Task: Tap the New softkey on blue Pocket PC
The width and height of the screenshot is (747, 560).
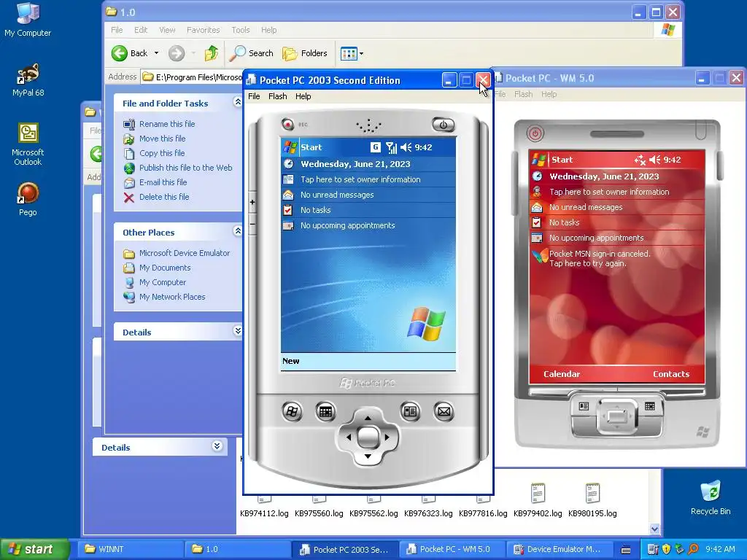Action: [290, 361]
